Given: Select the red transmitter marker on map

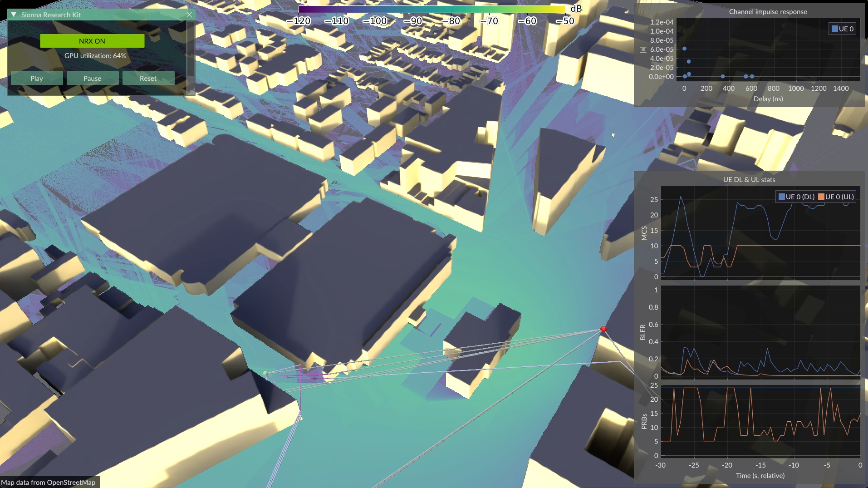Looking at the screenshot, I should 603,329.
